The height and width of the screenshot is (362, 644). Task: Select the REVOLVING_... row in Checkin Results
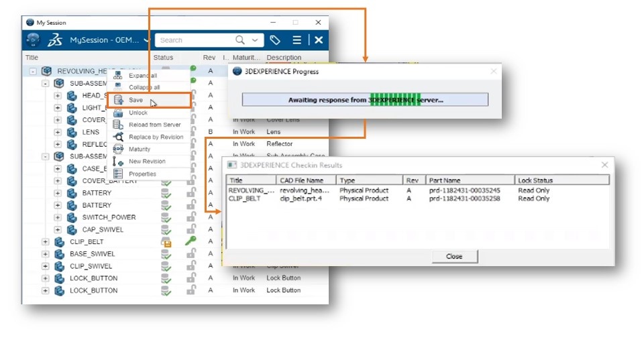pyautogui.click(x=417, y=190)
